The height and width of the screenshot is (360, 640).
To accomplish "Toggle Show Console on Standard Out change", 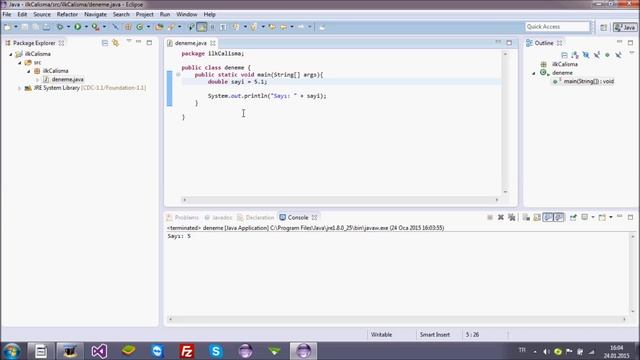I will [x=548, y=218].
